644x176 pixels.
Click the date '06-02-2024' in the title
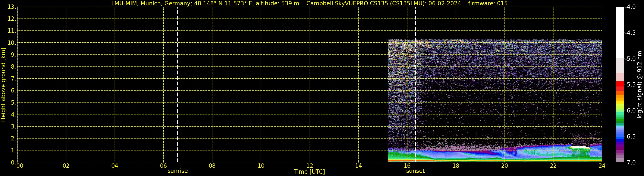pyautogui.click(x=445, y=3)
